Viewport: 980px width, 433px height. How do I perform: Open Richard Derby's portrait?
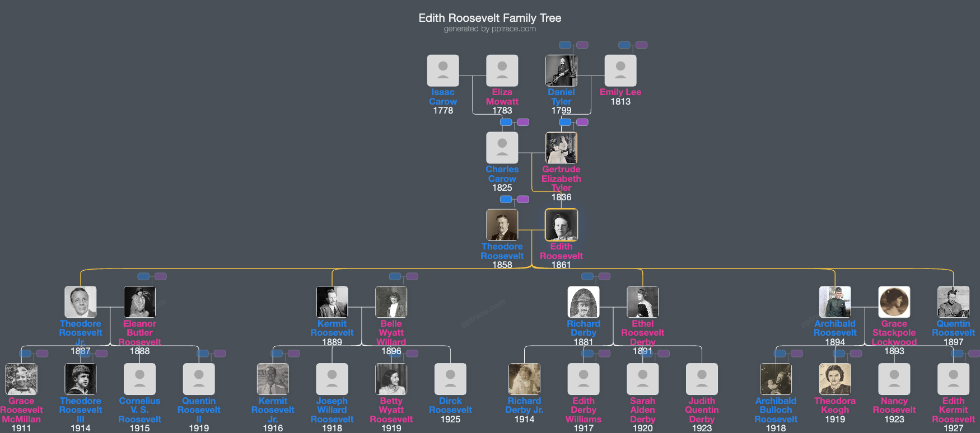(x=584, y=302)
